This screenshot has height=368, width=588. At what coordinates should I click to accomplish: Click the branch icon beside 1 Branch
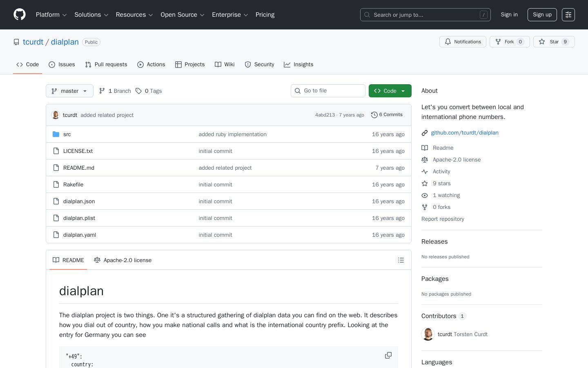pos(102,91)
